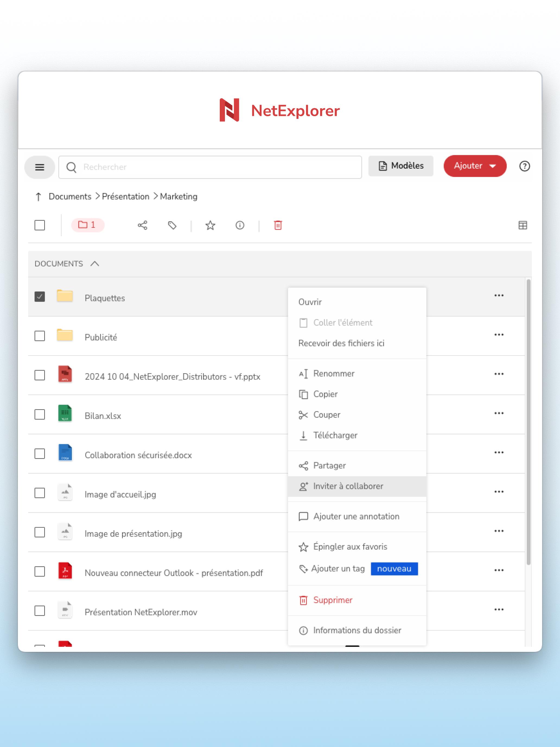This screenshot has width=560, height=747.
Task: Click Marketing in the breadcrumb
Action: [179, 197]
